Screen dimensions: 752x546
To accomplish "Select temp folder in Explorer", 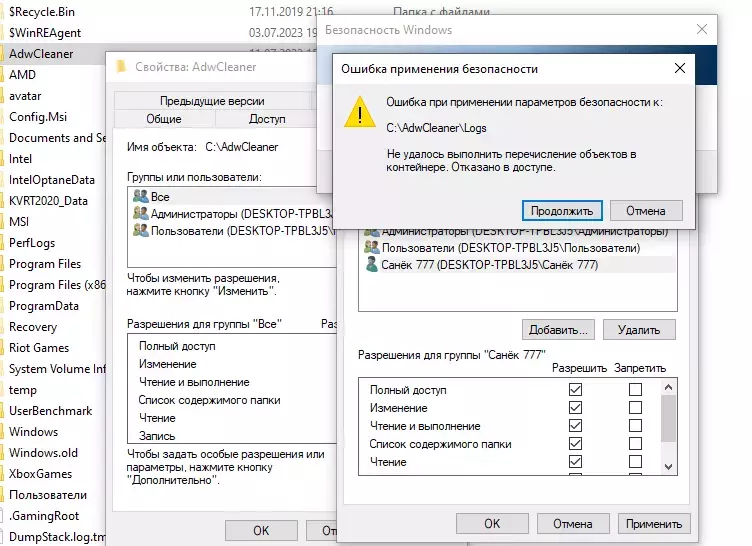I will coord(23,390).
